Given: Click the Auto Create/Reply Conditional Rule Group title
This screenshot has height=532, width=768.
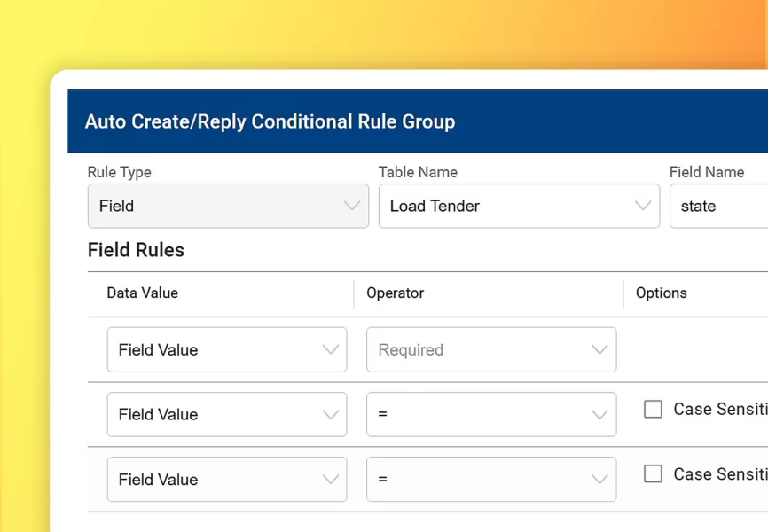Looking at the screenshot, I should coord(270,121).
